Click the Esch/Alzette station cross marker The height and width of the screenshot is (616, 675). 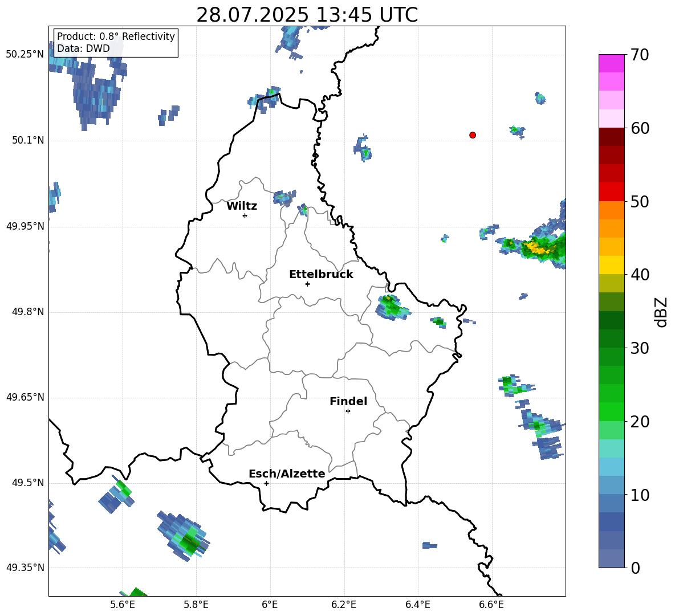(266, 483)
